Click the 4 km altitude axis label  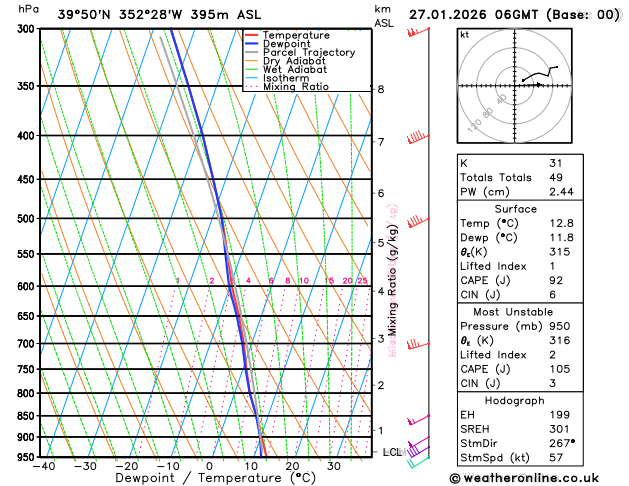coord(381,291)
